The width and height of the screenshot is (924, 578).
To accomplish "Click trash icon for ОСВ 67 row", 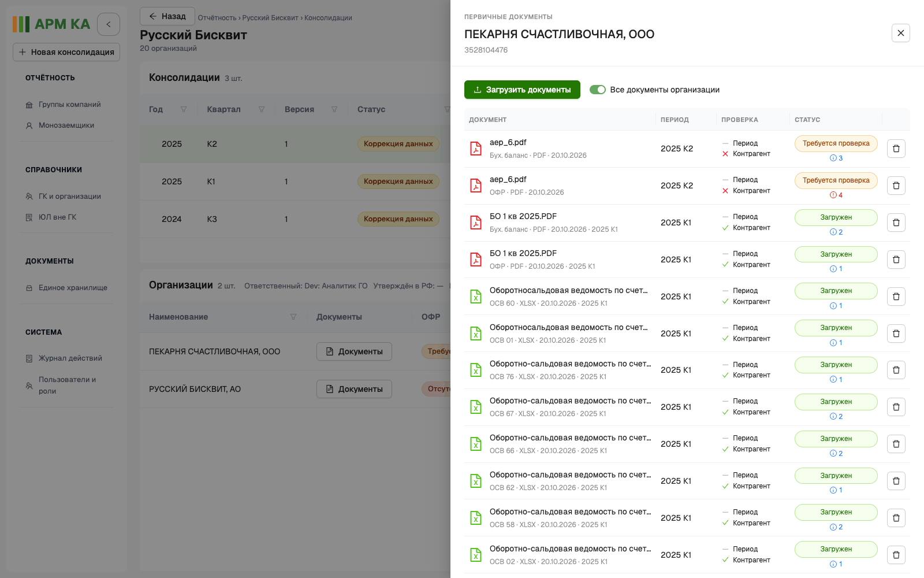I will (x=896, y=407).
